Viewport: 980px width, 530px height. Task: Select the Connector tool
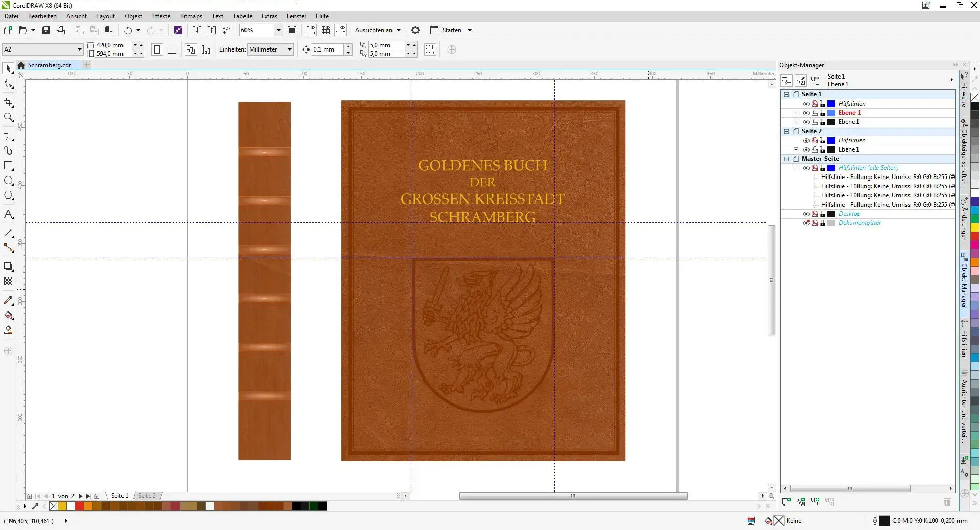[x=8, y=248]
